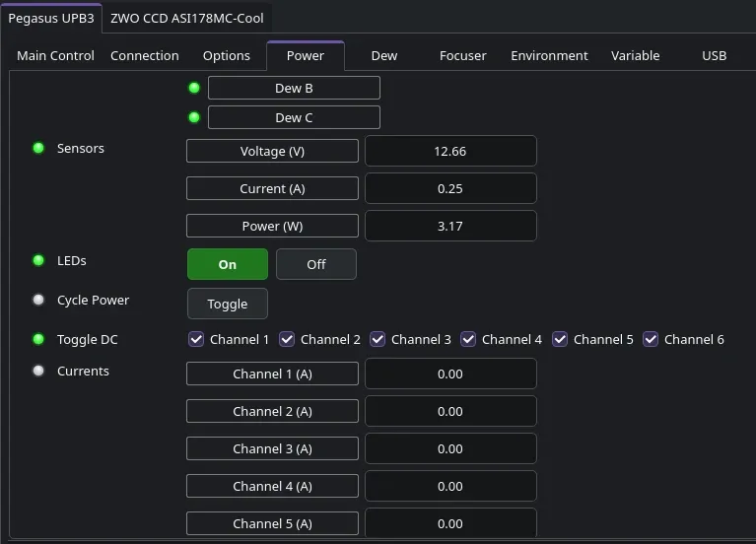The width and height of the screenshot is (756, 544).
Task: Click the Channel 4 (A) label box
Action: pyautogui.click(x=272, y=486)
